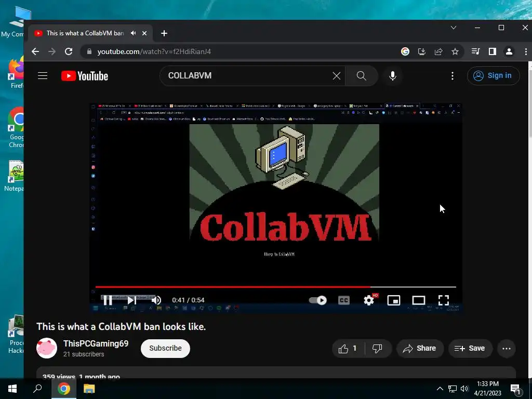Toggle Chrome side panel
The height and width of the screenshot is (399, 532).
coord(493,51)
